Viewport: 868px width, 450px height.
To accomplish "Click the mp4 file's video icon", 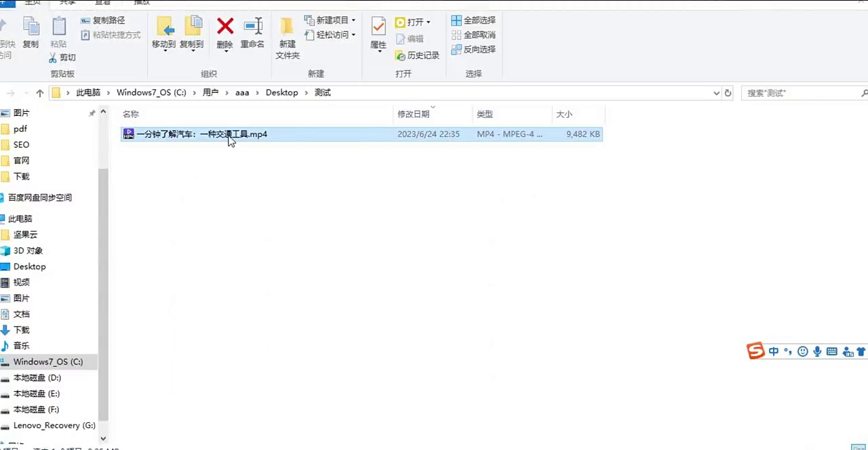I will (128, 134).
